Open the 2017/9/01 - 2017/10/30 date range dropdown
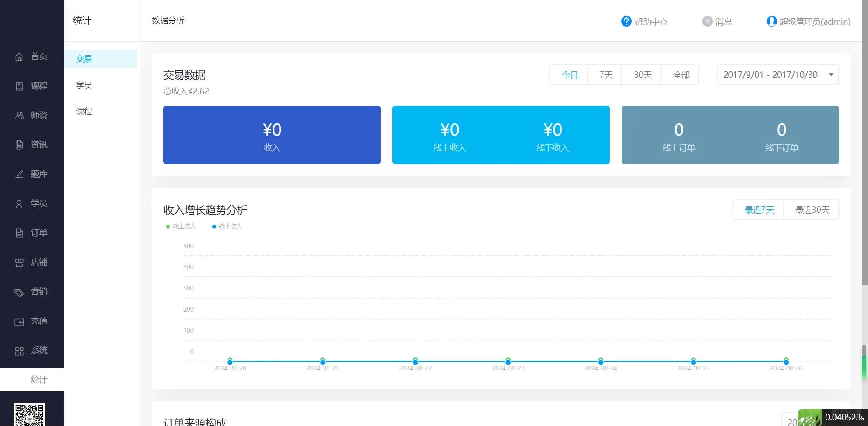The width and height of the screenshot is (868, 426). tap(777, 75)
